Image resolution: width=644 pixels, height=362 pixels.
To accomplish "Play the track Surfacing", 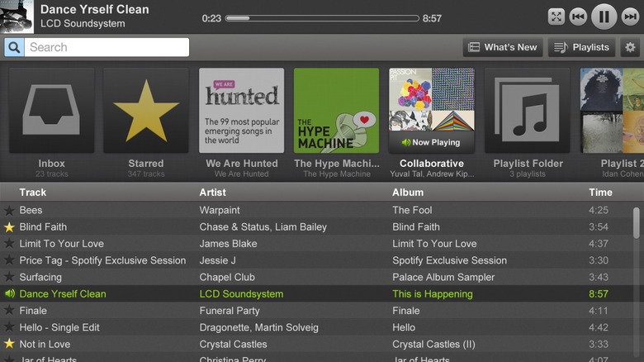I will click(x=40, y=277).
